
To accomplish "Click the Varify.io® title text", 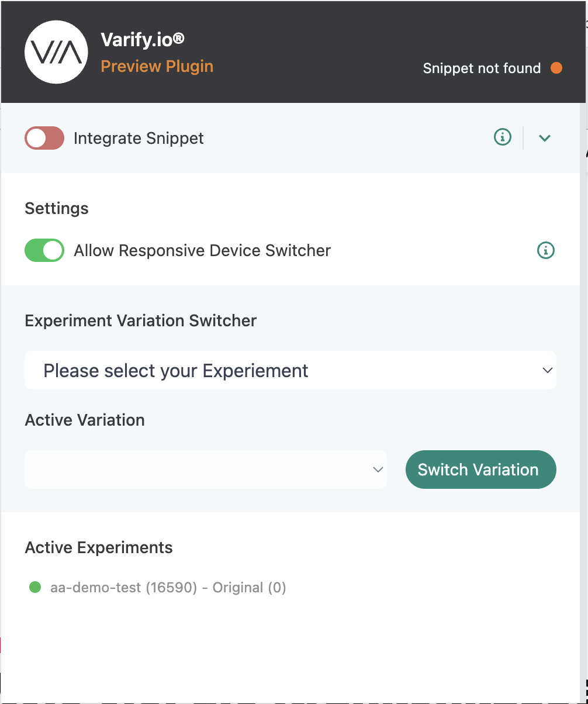I will (143, 39).
